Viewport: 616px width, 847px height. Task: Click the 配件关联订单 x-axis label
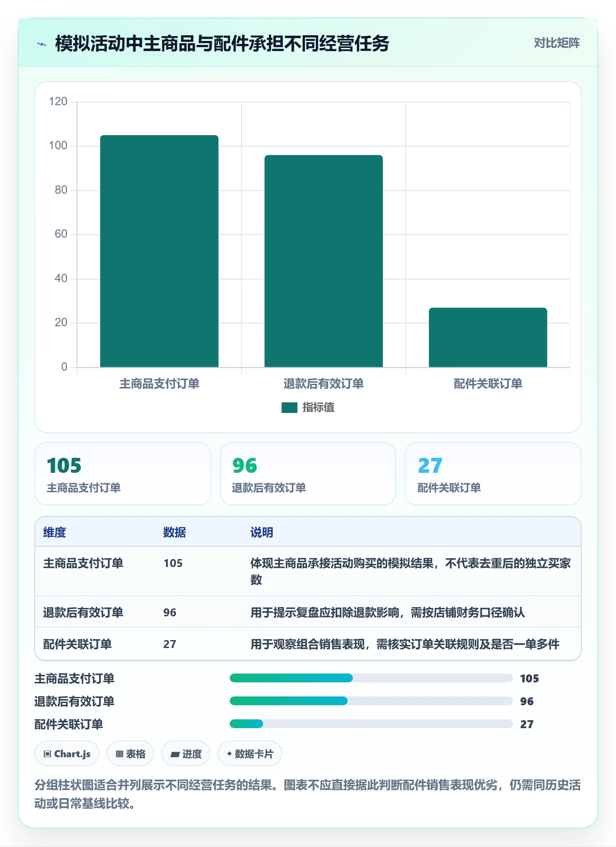(x=488, y=384)
